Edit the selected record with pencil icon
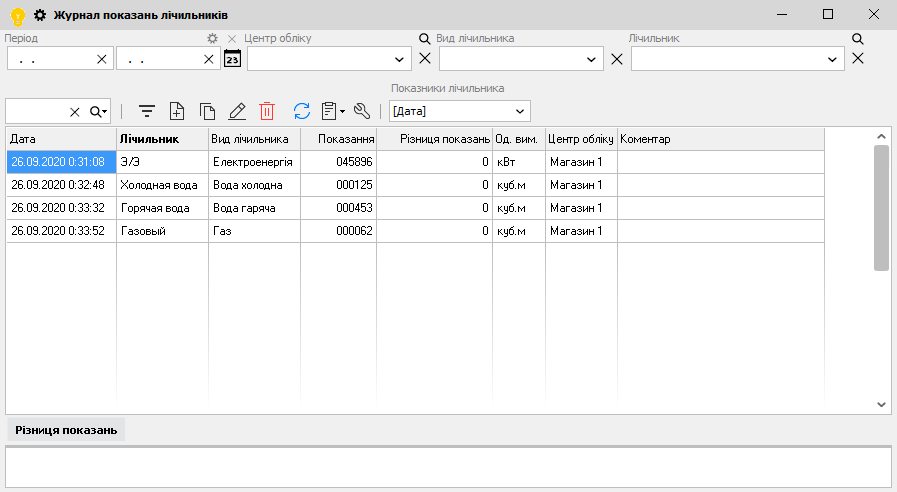Image resolution: width=897 pixels, height=492 pixels. tap(237, 111)
